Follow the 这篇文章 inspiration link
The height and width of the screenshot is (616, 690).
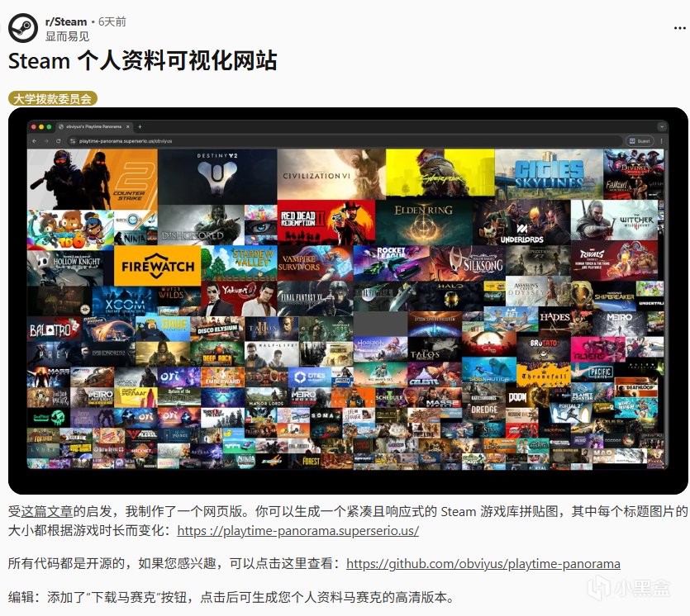(47, 511)
